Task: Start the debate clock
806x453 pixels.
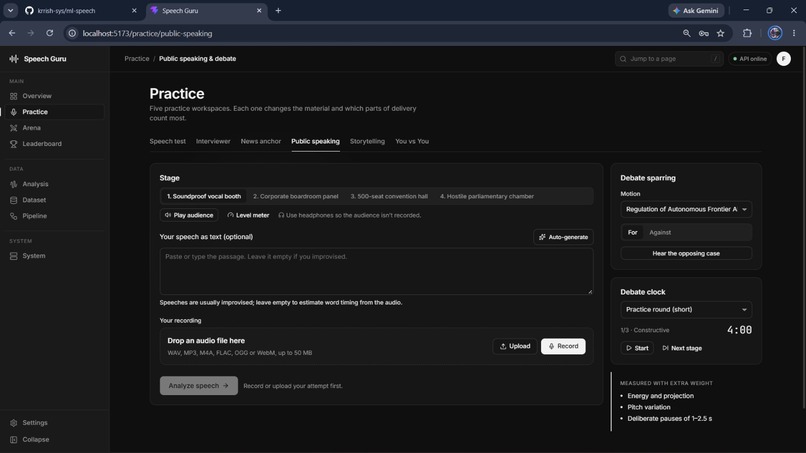Action: [x=637, y=348]
